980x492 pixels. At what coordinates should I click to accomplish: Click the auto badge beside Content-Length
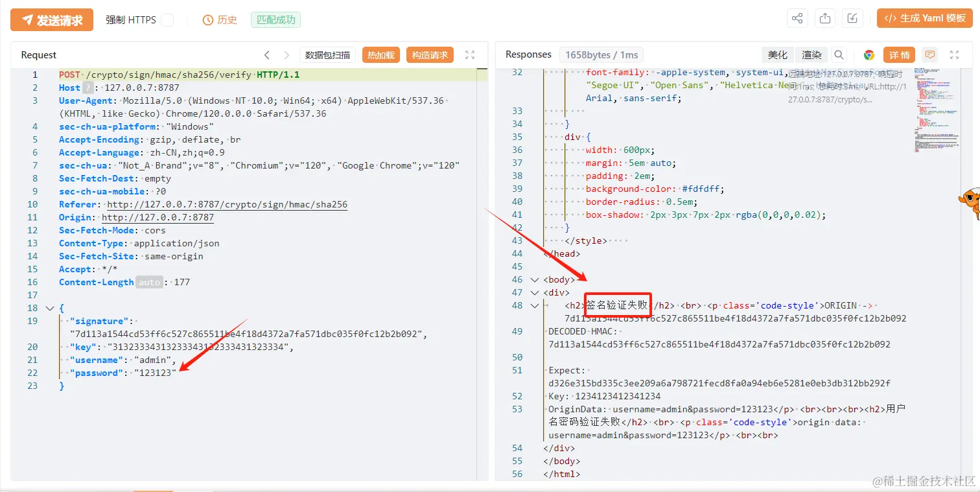pyautogui.click(x=149, y=282)
